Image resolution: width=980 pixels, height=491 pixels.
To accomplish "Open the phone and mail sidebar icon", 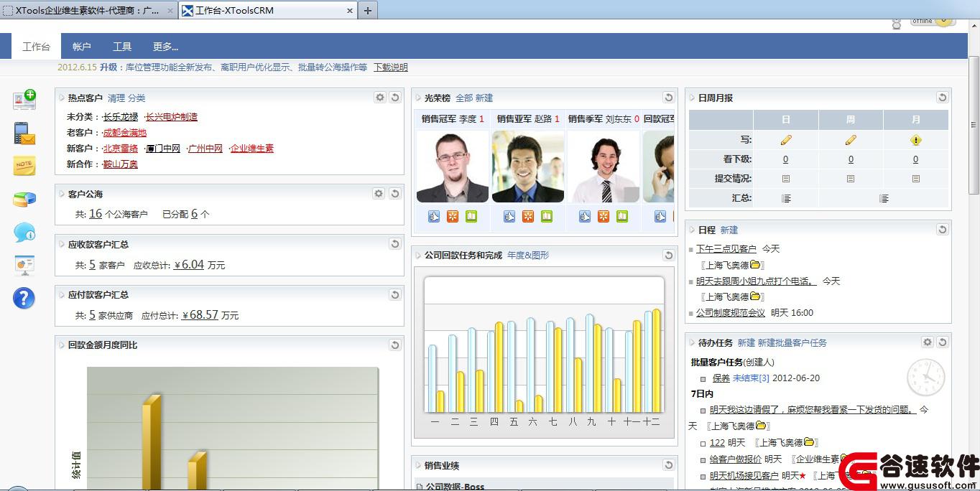I will (24, 133).
